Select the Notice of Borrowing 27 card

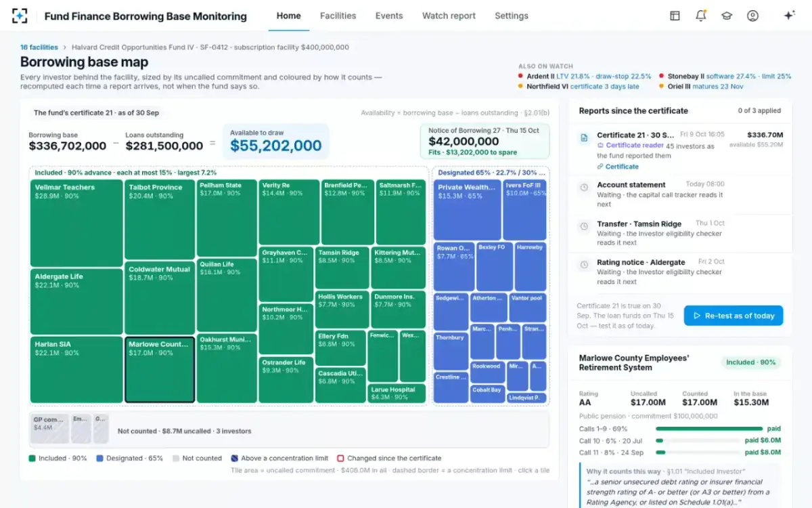[x=484, y=142]
